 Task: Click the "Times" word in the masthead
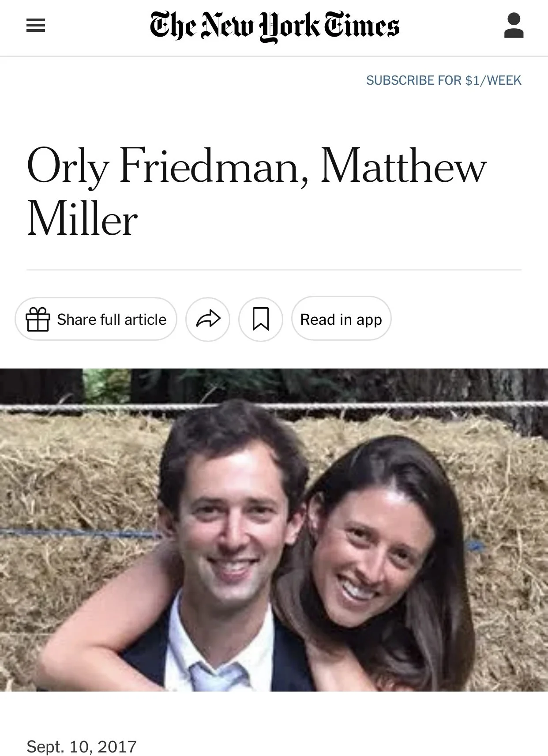[362, 26]
